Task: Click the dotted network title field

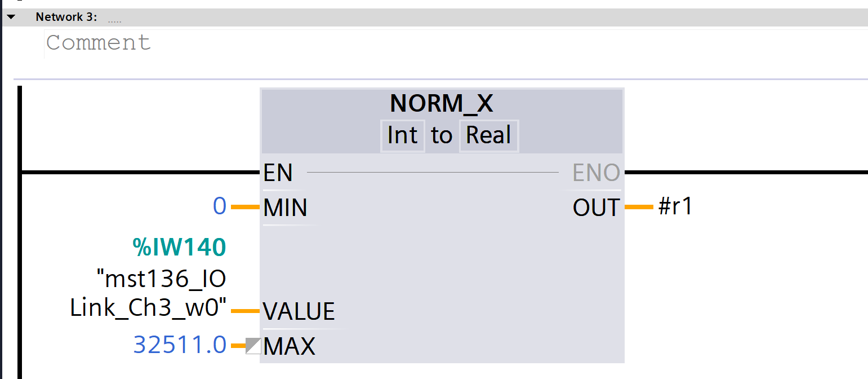Action: coord(114,20)
